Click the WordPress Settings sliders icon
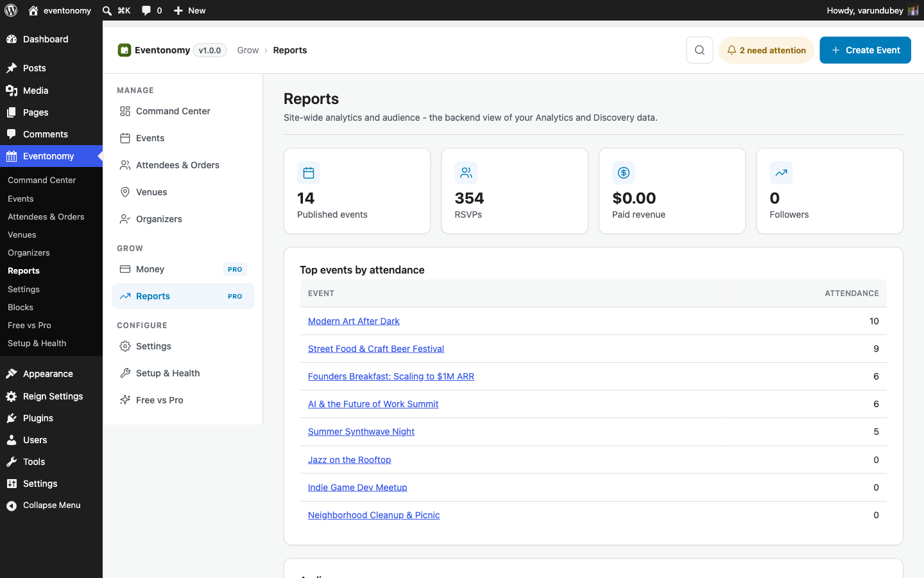924x578 pixels. 12,484
